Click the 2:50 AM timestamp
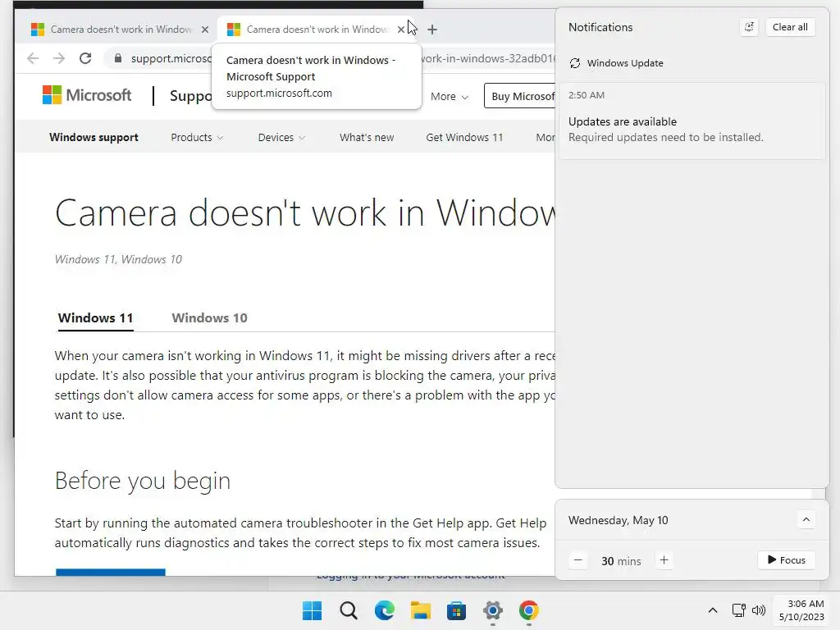 (586, 95)
